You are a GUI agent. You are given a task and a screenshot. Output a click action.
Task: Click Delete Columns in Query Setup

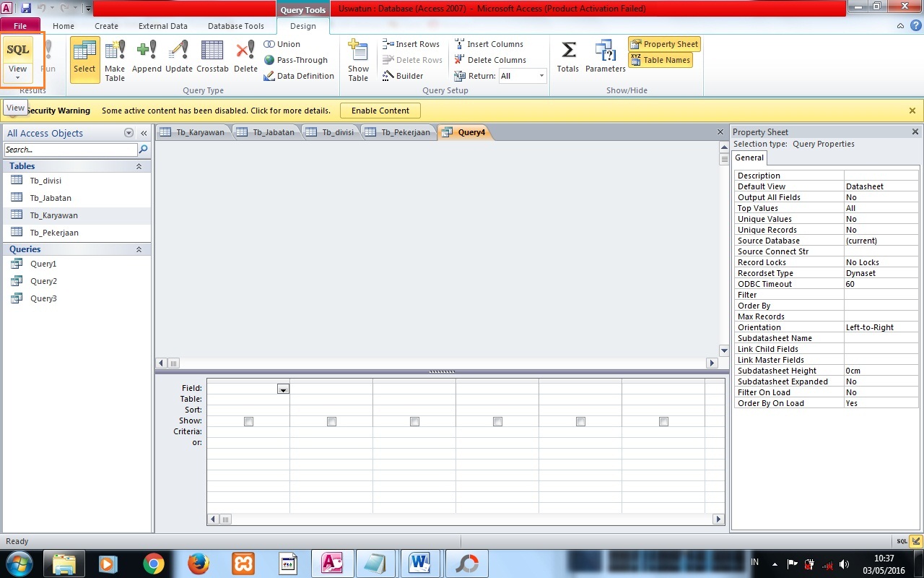[x=490, y=60]
